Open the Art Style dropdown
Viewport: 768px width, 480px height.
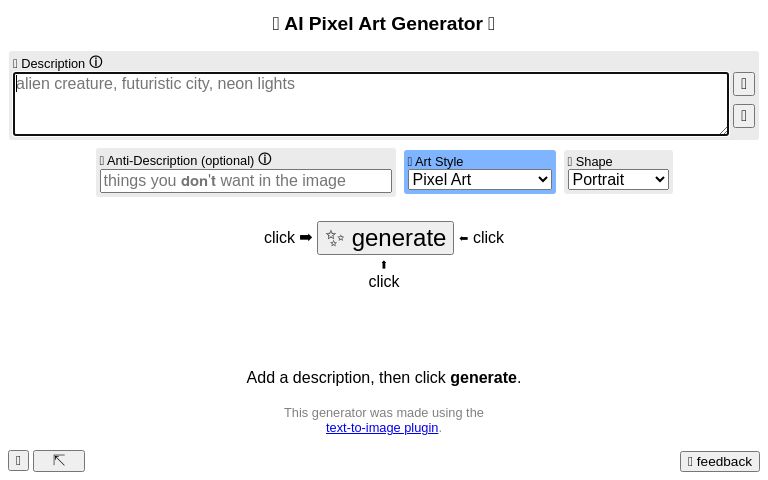(x=480, y=180)
